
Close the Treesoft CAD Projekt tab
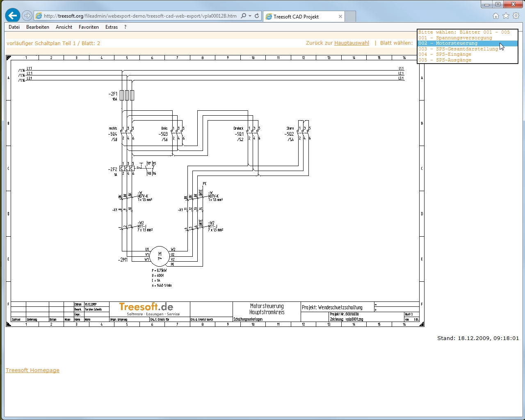coord(340,16)
